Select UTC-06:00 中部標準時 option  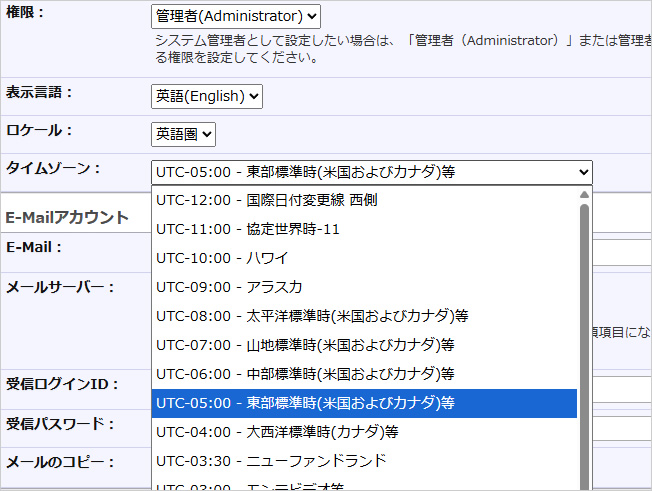tap(364, 374)
